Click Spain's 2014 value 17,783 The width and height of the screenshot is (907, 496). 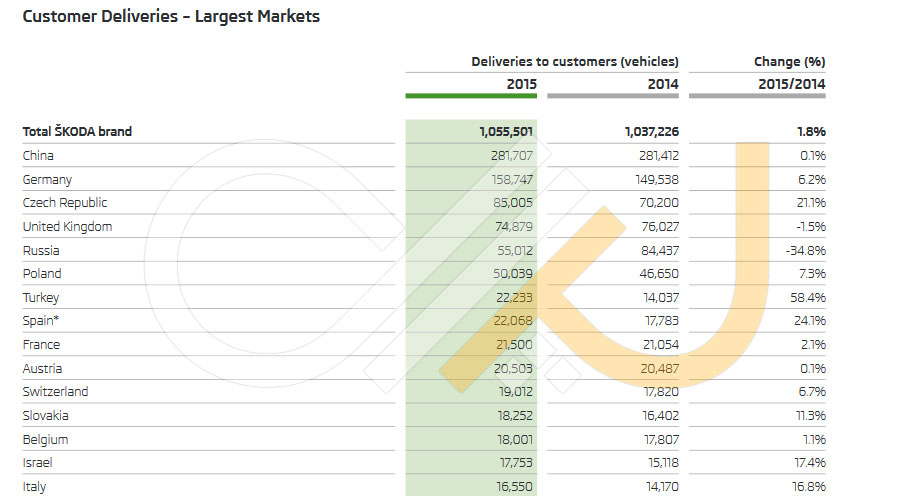(x=662, y=321)
